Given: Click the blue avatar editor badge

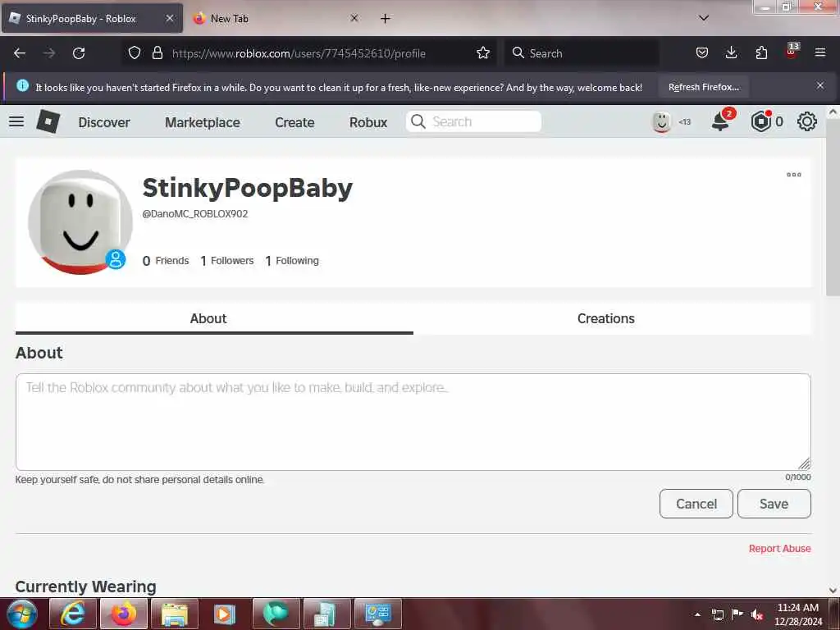Looking at the screenshot, I should pos(115,259).
